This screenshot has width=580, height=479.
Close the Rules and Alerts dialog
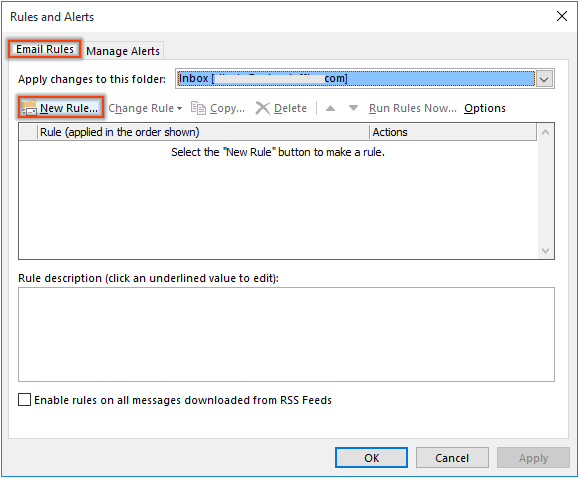562,16
